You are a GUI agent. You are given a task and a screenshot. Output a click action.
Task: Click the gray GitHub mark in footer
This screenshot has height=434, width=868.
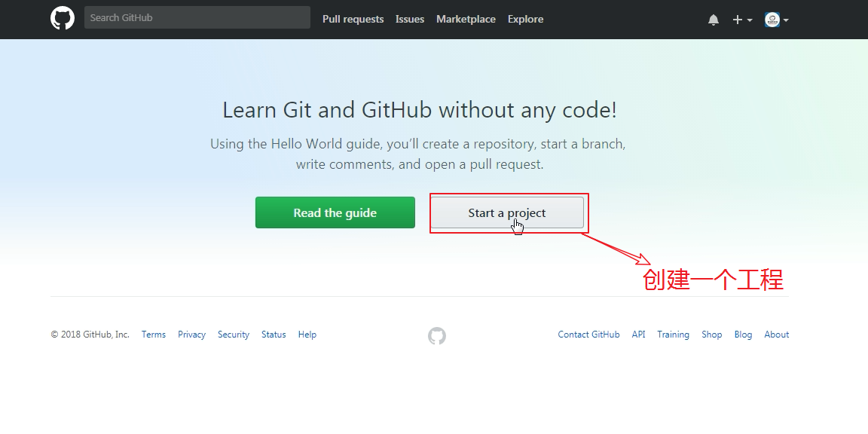pos(437,335)
